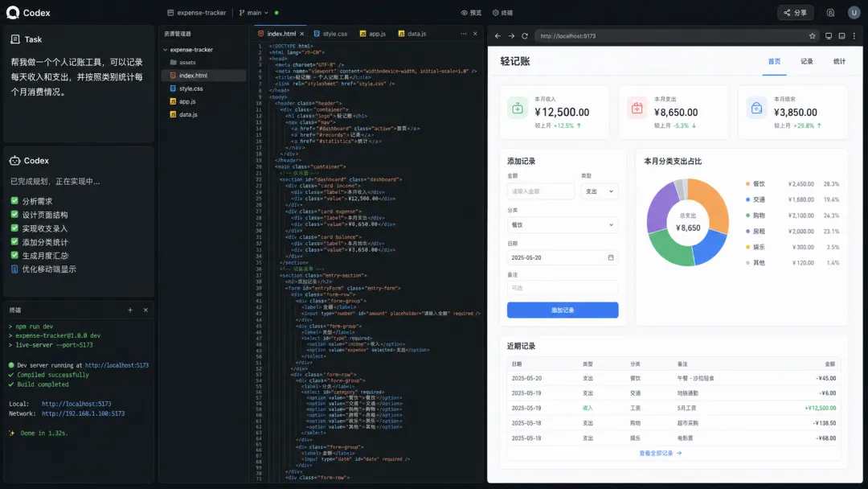The image size is (868, 489).
Task: Open the Dev server localhost:5173 link
Action: click(117, 365)
